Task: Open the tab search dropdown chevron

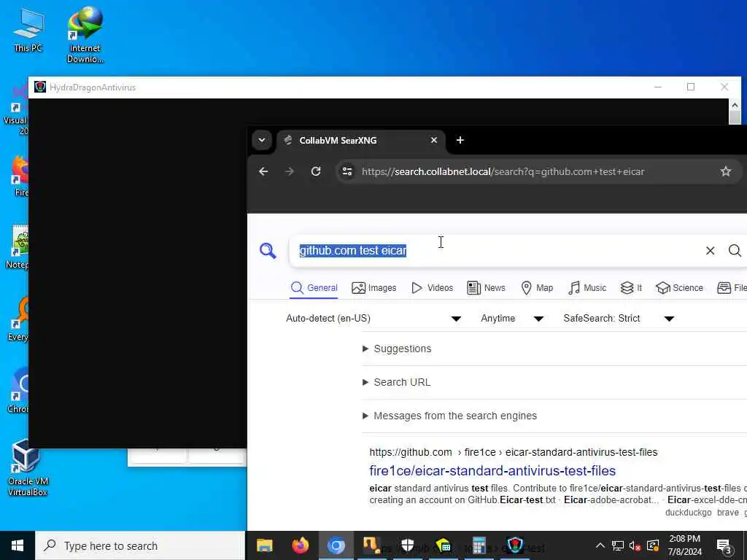Action: pyautogui.click(x=262, y=140)
